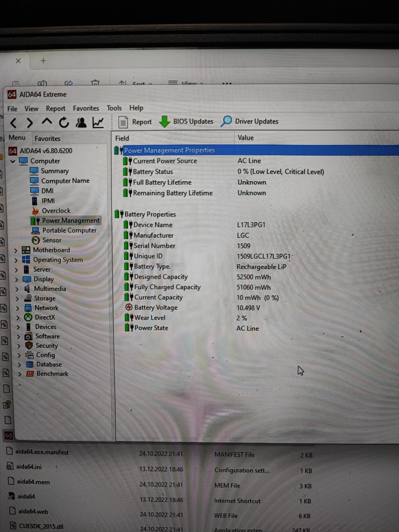Screen dimensions: 399x532
Task: Open the Tools menu
Action: click(114, 108)
